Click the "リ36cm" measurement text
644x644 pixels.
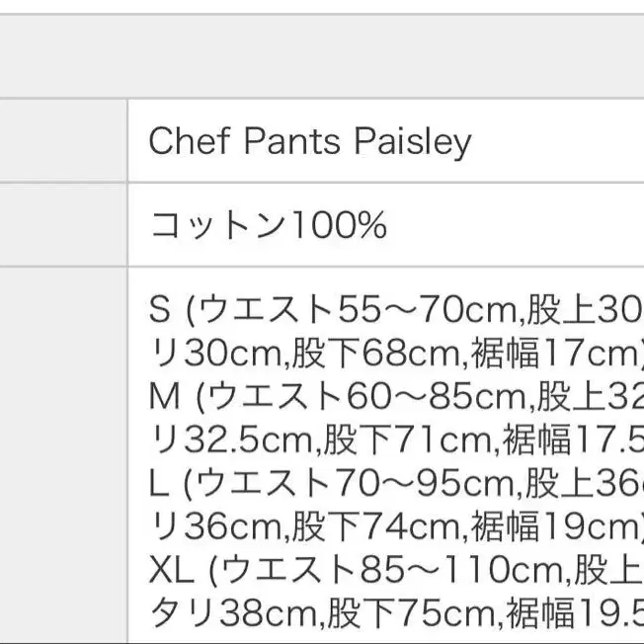pyautogui.click(x=208, y=527)
